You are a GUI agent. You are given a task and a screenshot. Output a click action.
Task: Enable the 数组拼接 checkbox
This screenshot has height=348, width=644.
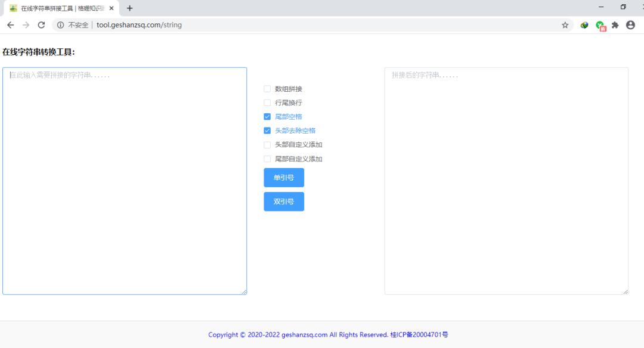(267, 88)
